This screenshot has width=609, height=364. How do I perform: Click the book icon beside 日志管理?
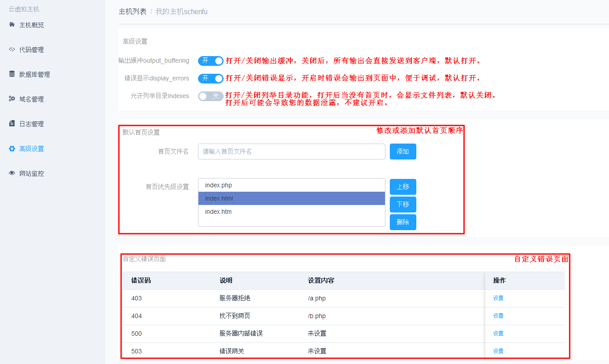tap(12, 124)
